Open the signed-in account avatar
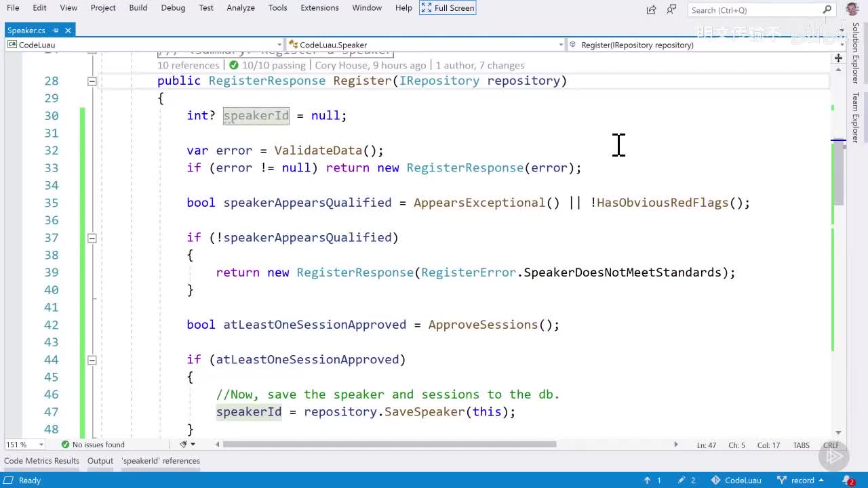Image resolution: width=868 pixels, height=488 pixels. [x=852, y=9]
